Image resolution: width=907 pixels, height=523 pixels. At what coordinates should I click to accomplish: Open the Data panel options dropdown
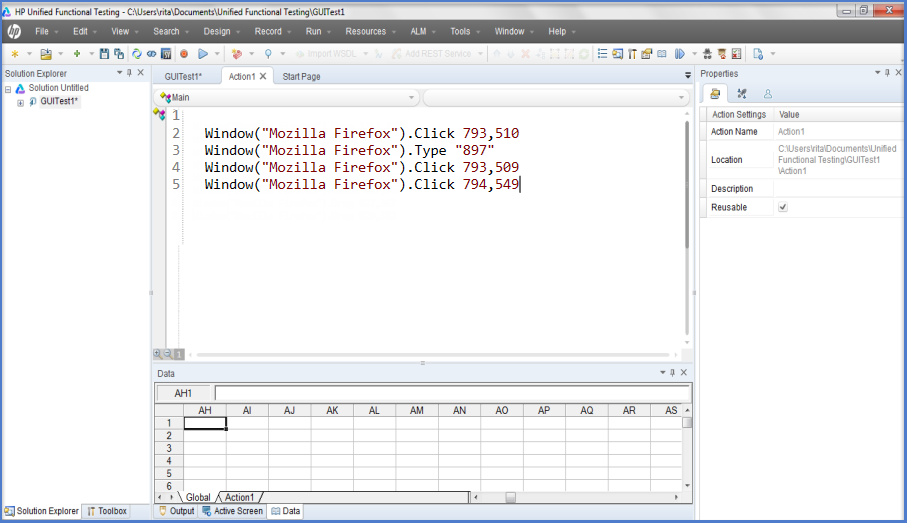[662, 373]
